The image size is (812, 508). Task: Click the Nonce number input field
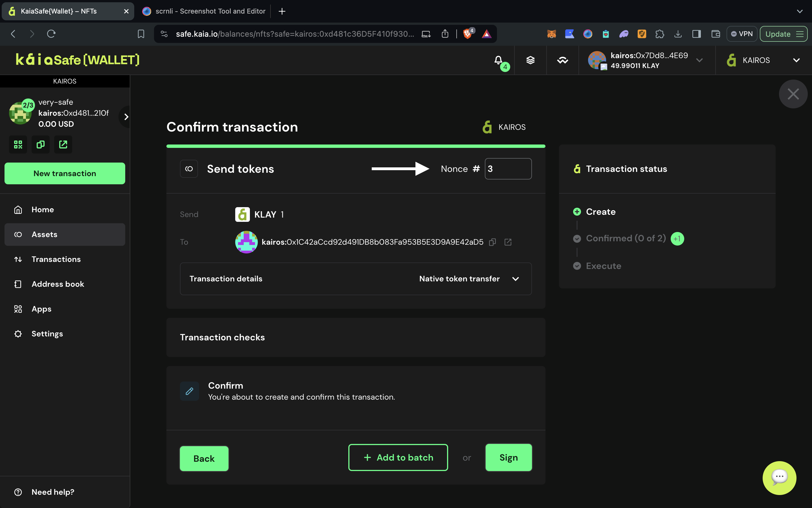pos(508,169)
